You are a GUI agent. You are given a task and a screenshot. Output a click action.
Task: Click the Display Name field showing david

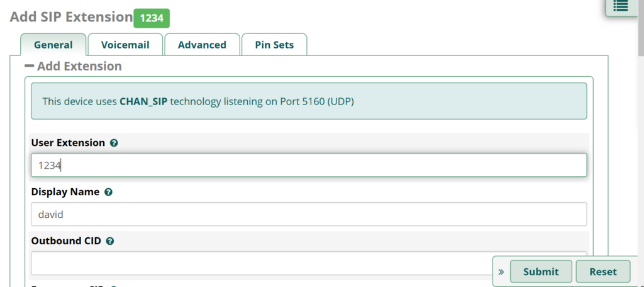point(309,214)
